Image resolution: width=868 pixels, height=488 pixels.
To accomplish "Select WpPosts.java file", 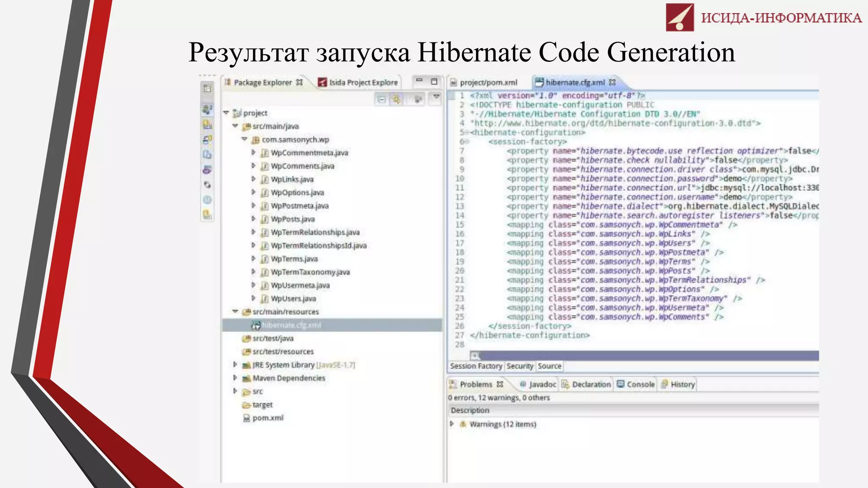I will click(292, 219).
